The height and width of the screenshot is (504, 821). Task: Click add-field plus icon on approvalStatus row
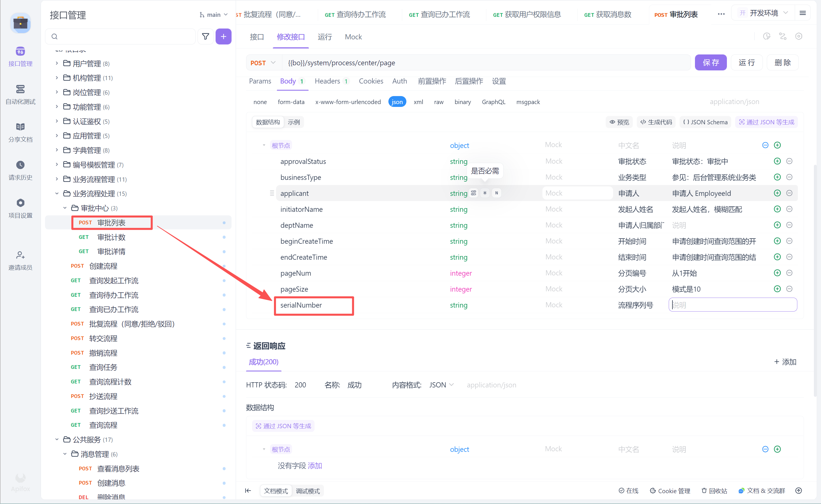(x=777, y=161)
